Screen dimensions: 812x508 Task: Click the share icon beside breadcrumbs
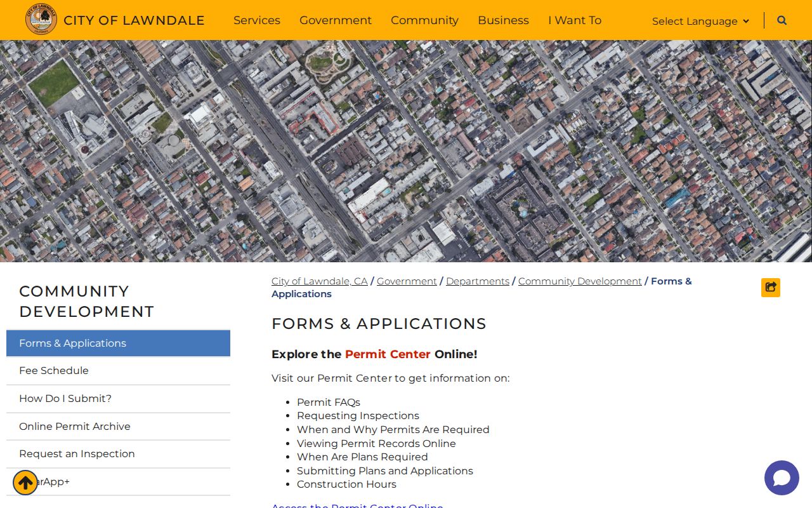coord(771,288)
